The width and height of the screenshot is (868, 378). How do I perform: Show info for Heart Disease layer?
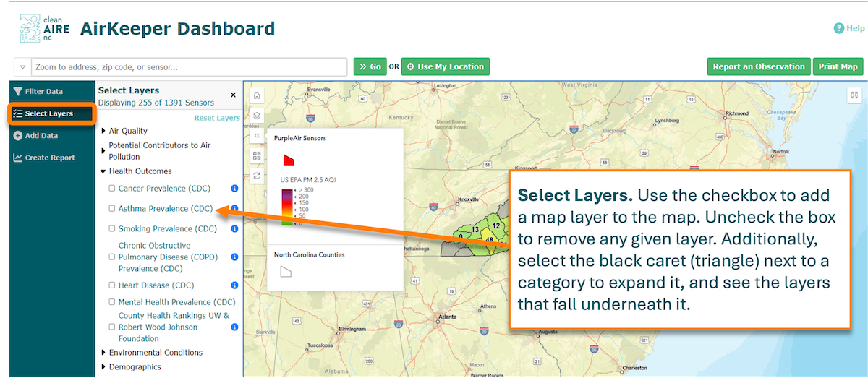(234, 285)
